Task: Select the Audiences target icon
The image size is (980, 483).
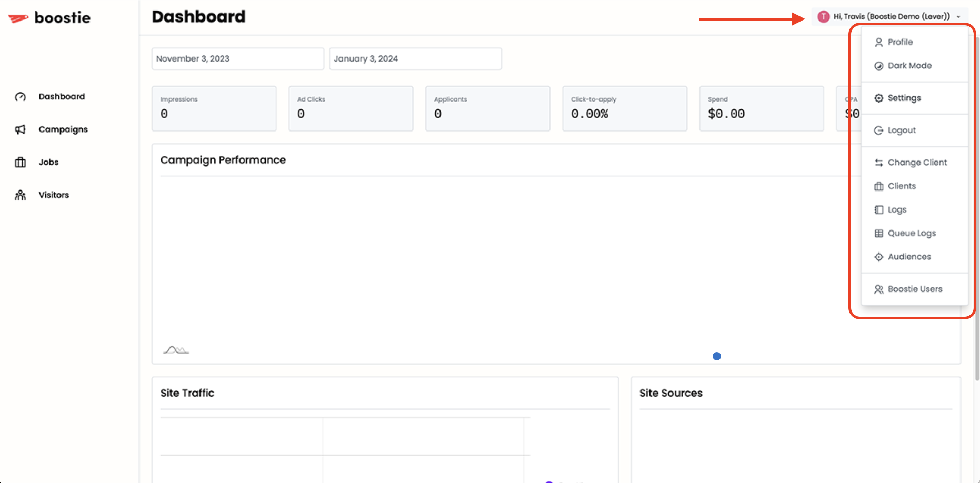Action: (878, 257)
